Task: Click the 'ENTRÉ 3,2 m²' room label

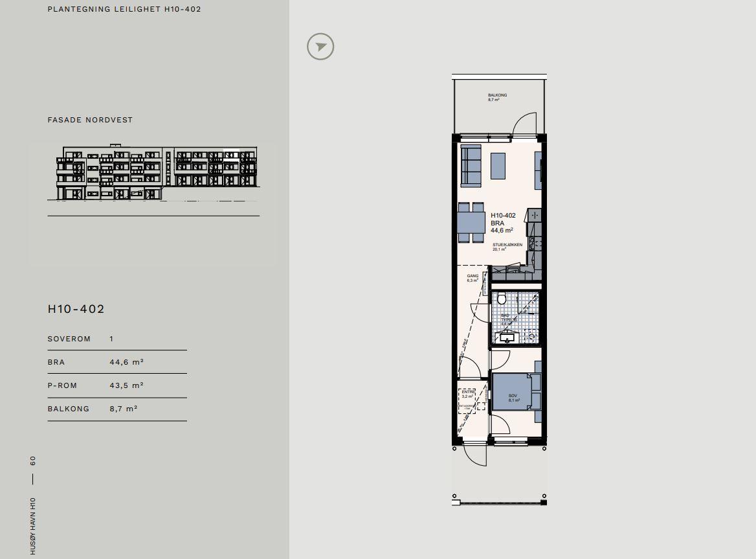Action: (x=468, y=394)
